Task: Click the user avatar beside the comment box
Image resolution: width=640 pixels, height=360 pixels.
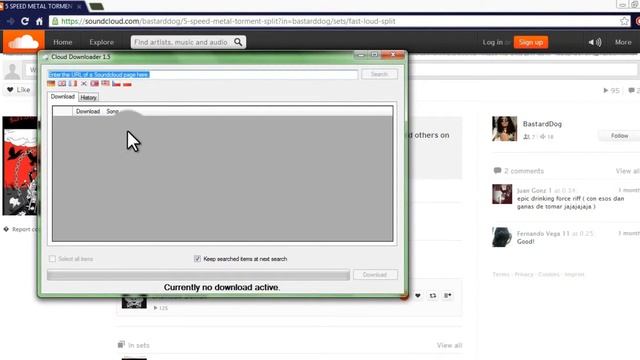Action: (12, 71)
